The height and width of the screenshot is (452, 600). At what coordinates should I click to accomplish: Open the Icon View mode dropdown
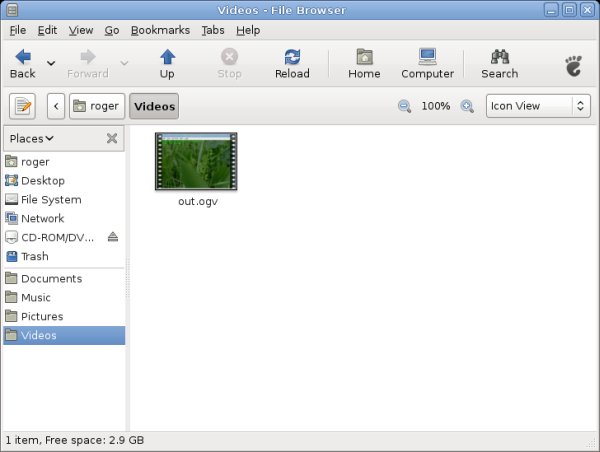tap(538, 106)
